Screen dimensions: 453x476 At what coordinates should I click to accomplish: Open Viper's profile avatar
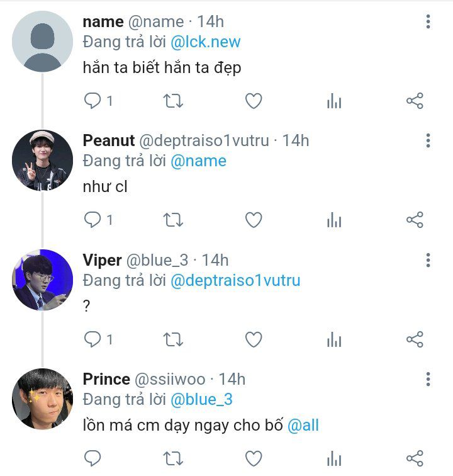coord(42,280)
